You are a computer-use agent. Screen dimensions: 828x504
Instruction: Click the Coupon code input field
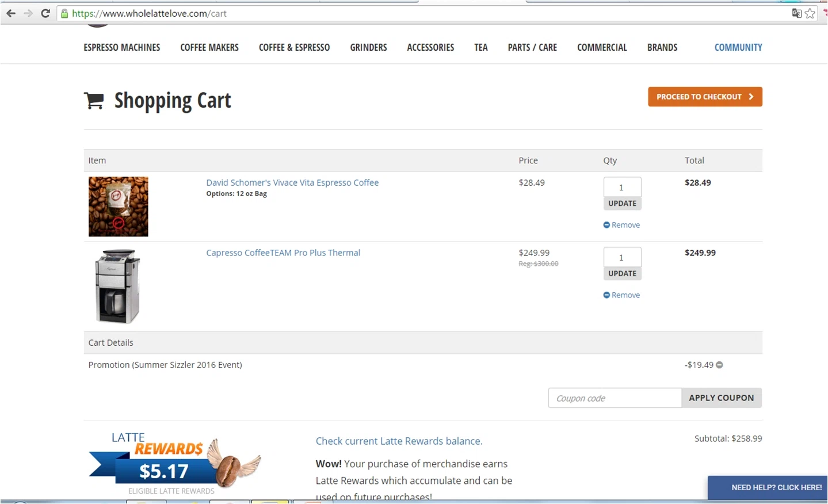pos(615,398)
